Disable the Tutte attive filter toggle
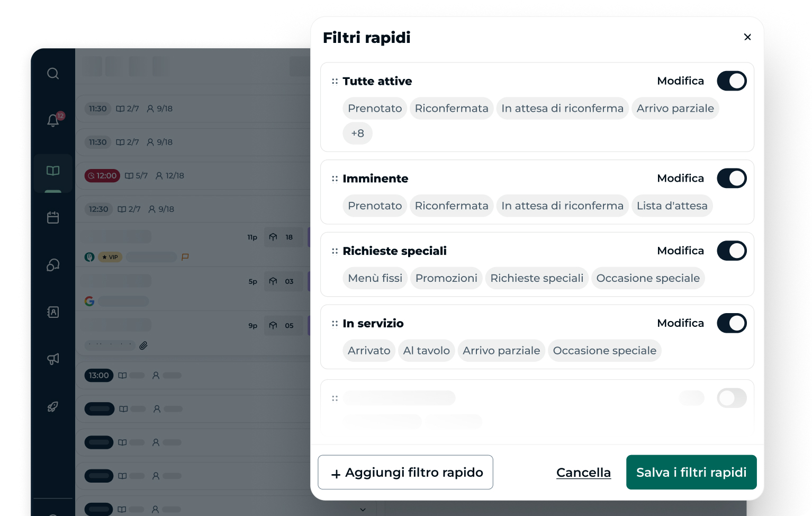This screenshot has height=516, width=812. tap(732, 81)
